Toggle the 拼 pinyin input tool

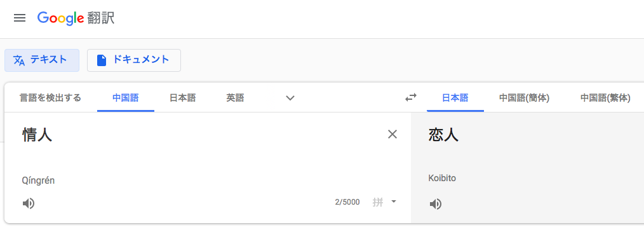point(378,202)
